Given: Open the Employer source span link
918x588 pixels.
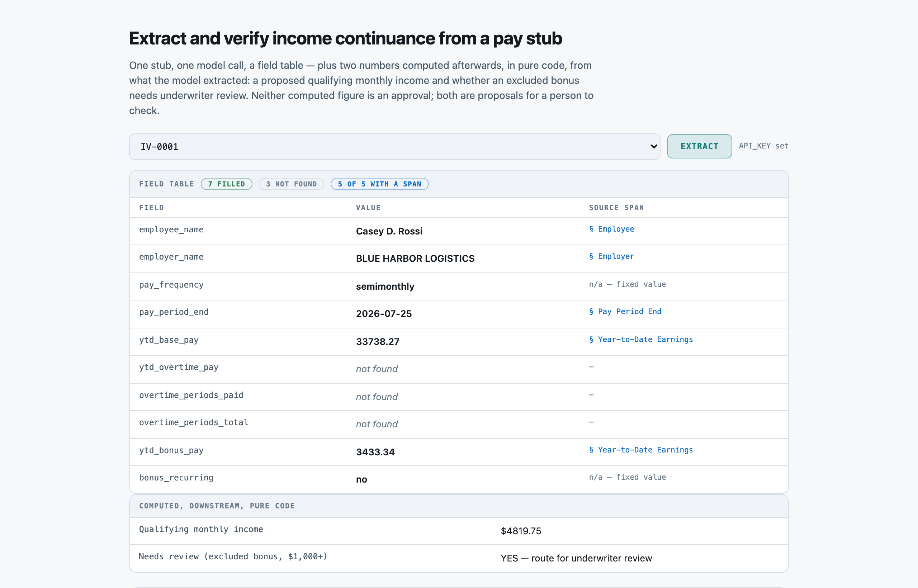Looking at the screenshot, I should click(x=611, y=256).
